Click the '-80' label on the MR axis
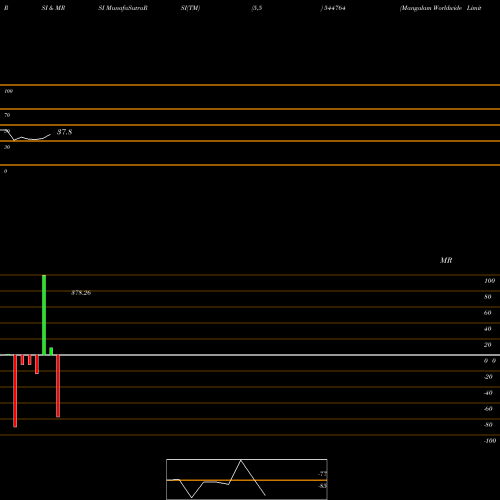The image size is (500, 500). tap(488, 425)
